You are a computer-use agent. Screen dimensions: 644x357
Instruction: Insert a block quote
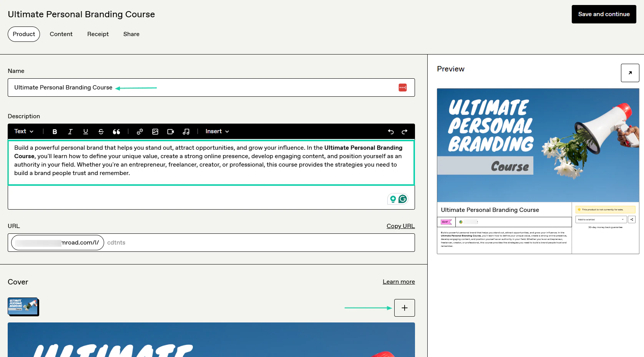click(116, 132)
